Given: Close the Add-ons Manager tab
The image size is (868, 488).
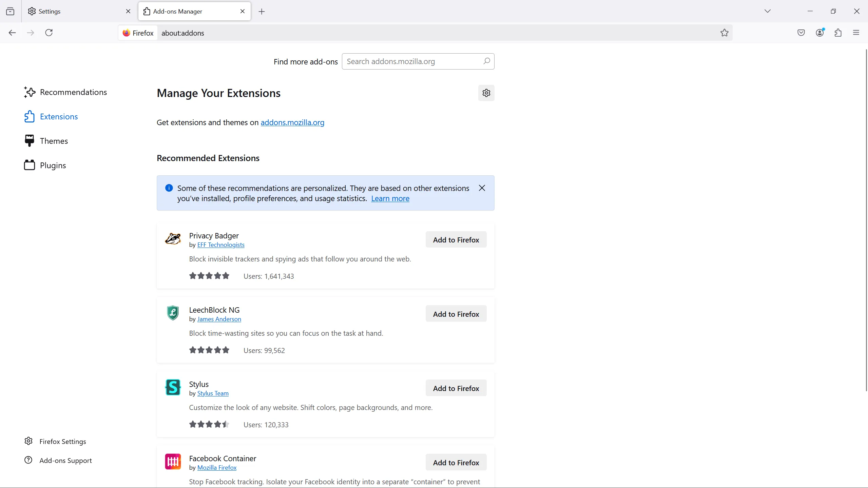Looking at the screenshot, I should tap(243, 12).
